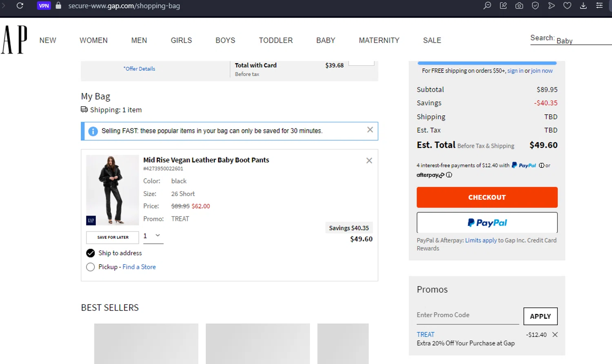This screenshot has height=364, width=612.
Task: Open the WOMEN menu
Action: [93, 40]
